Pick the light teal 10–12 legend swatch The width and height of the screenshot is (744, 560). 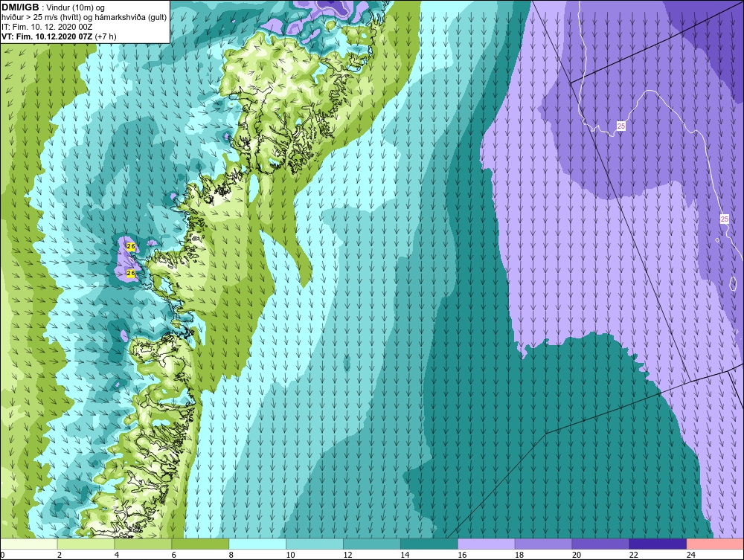[315, 544]
